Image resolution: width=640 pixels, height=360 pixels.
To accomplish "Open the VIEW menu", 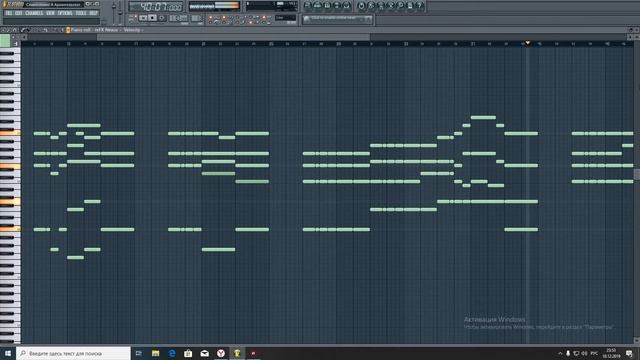I will pos(50,13).
